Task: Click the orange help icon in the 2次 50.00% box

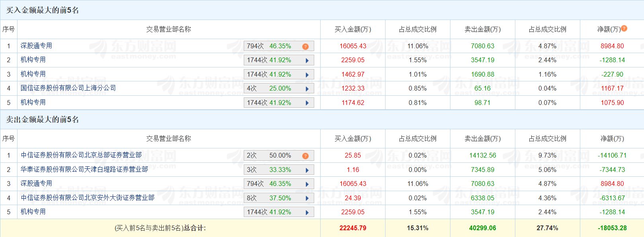Action: [305, 156]
